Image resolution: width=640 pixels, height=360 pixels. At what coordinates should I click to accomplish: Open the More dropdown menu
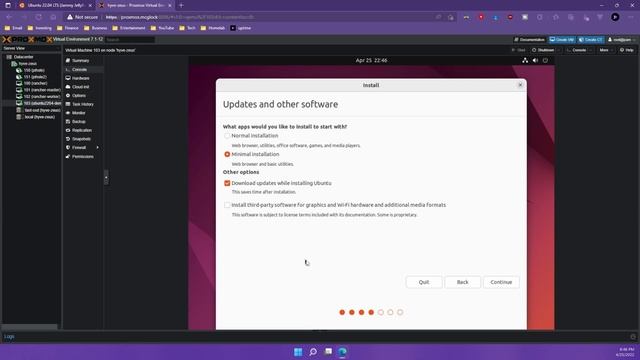(x=606, y=50)
